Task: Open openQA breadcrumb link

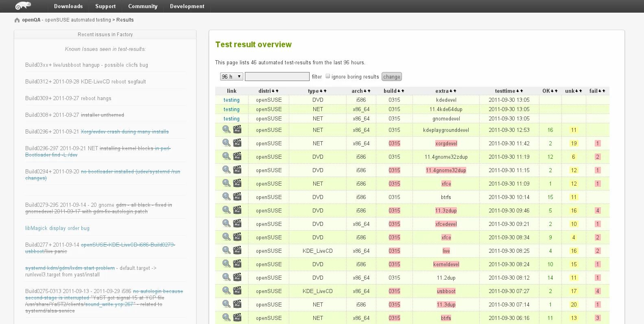Action: click(31, 20)
